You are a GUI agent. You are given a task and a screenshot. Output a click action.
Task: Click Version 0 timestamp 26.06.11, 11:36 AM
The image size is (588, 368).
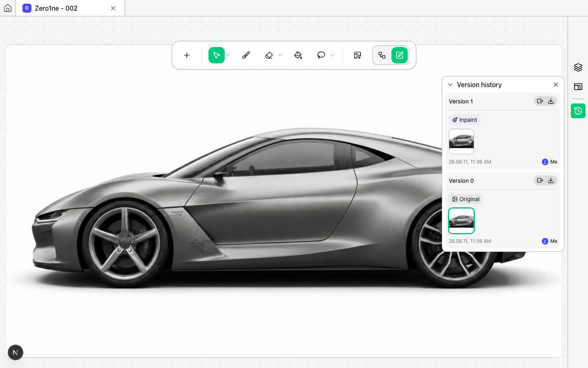tap(470, 241)
